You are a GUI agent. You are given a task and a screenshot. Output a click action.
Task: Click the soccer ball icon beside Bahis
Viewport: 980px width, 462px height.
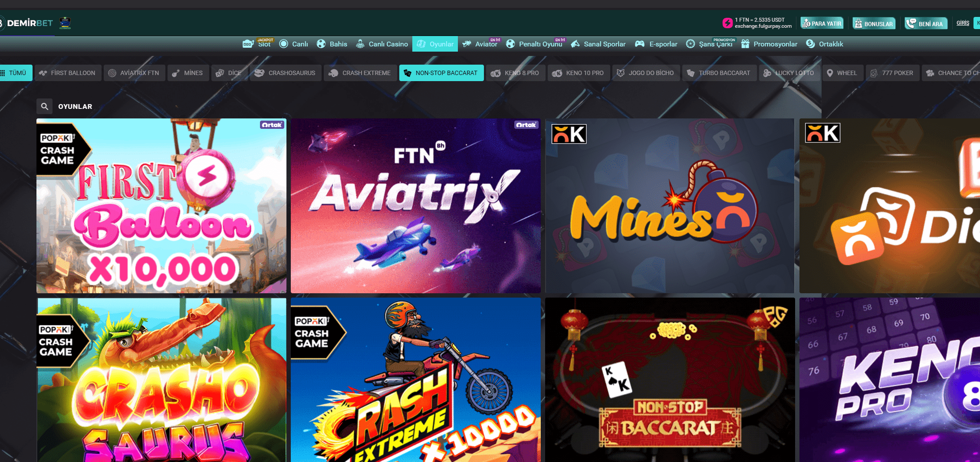[321, 44]
